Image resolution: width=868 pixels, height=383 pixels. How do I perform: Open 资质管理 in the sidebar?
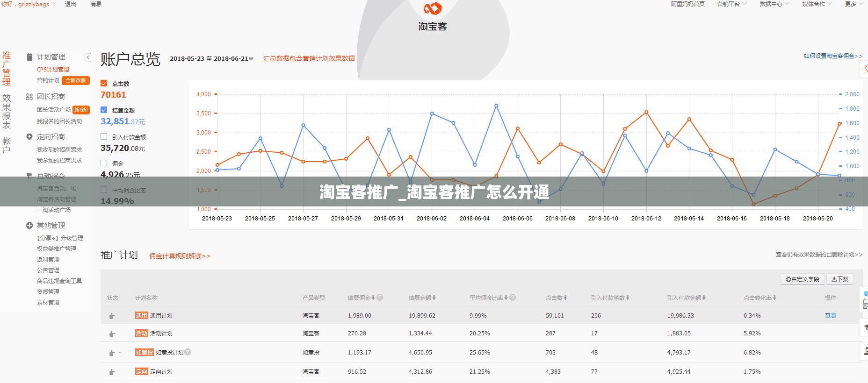[x=48, y=292]
